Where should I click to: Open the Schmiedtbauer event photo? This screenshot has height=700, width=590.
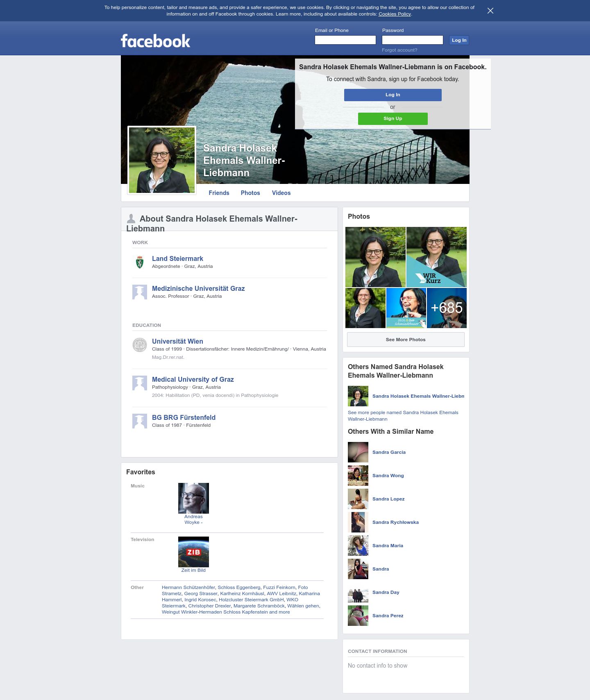coord(406,308)
